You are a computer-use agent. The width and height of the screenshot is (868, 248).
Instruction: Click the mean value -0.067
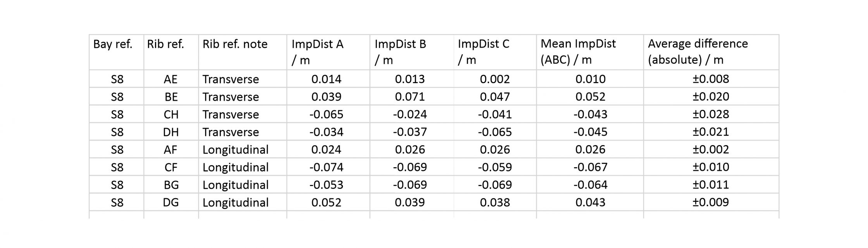tap(590, 167)
